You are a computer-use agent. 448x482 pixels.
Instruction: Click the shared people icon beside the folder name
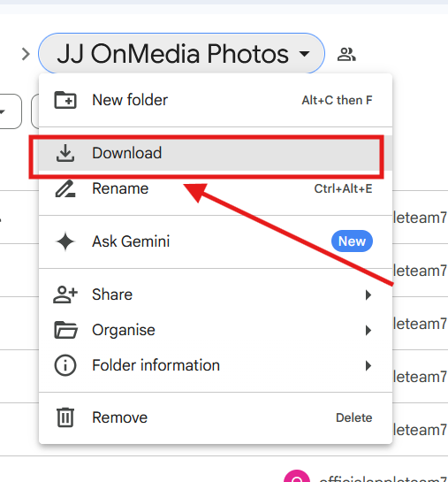click(x=346, y=55)
